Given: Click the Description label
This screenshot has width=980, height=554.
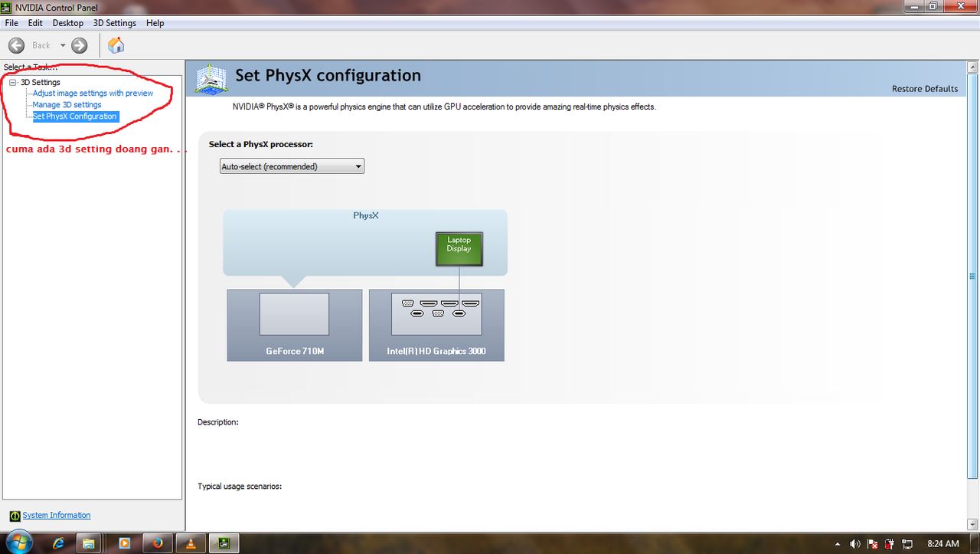Looking at the screenshot, I should pyautogui.click(x=218, y=422).
